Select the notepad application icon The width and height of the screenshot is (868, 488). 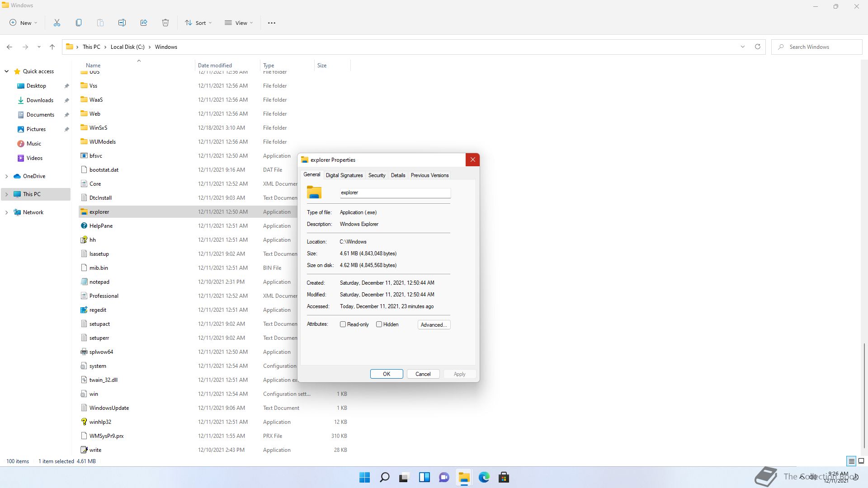(x=84, y=282)
